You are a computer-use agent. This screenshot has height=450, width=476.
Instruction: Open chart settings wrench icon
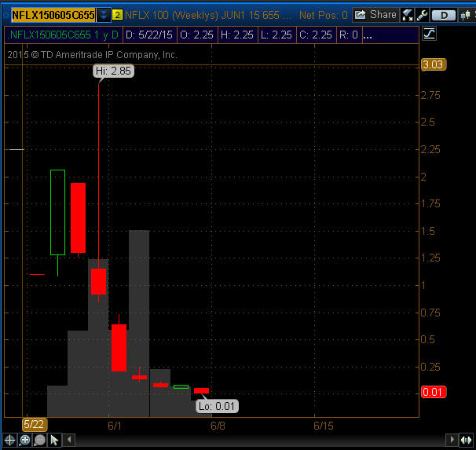pyautogui.click(x=422, y=15)
